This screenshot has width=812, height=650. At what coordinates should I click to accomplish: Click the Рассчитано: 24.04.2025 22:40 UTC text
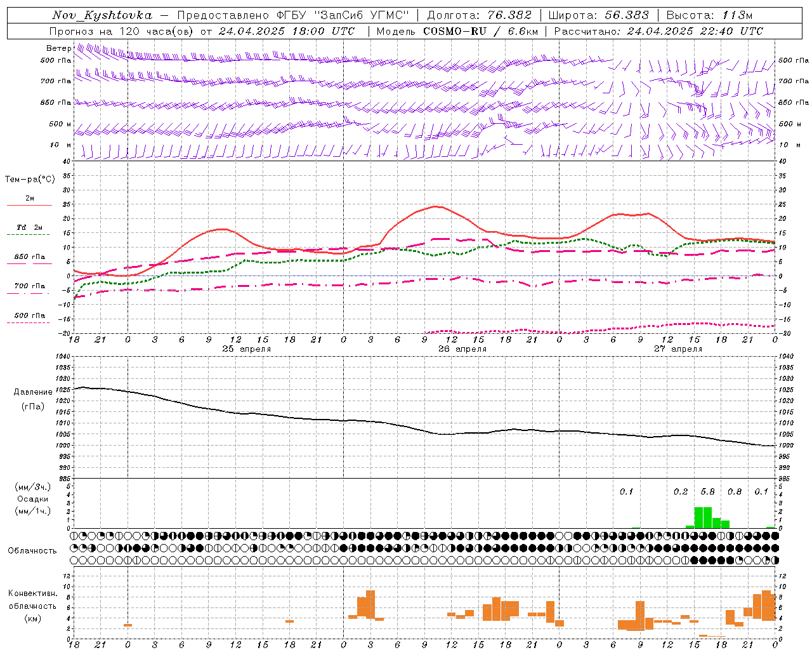pos(658,31)
